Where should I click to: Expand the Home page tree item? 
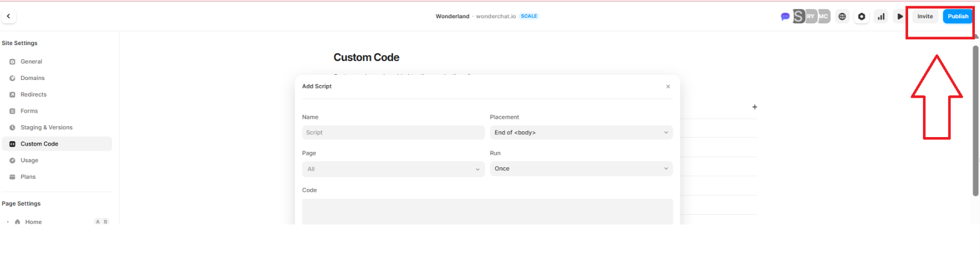[x=8, y=222]
